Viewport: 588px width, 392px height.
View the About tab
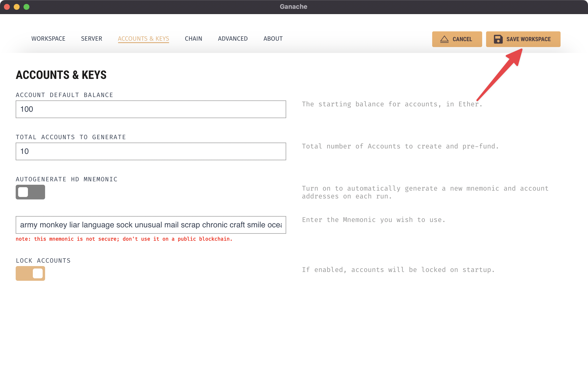point(273,38)
